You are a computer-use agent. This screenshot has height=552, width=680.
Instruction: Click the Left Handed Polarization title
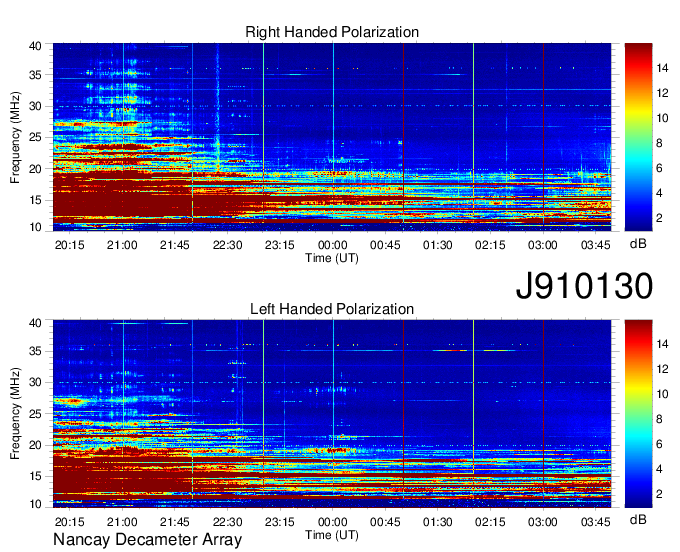point(332,309)
